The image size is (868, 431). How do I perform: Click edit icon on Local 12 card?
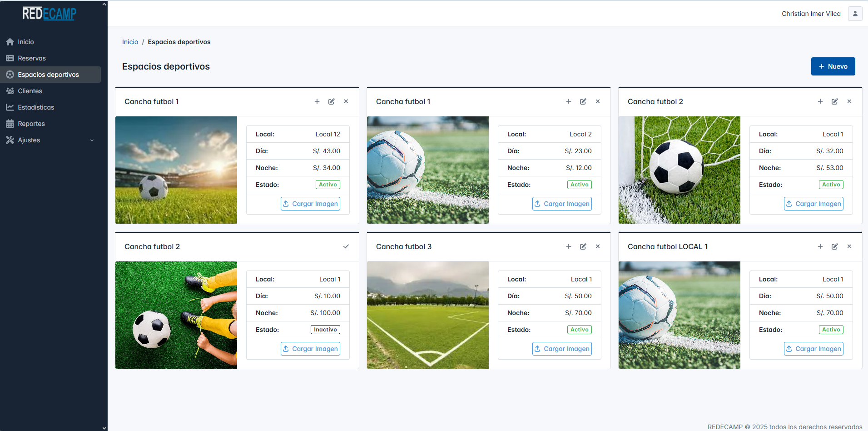coord(331,101)
